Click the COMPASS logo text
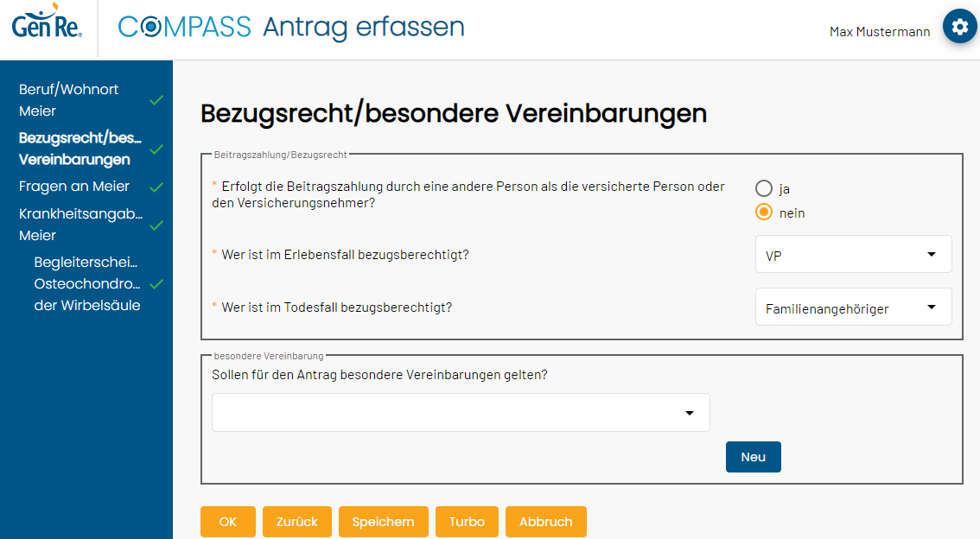Screen dimensions: 980x539 click(184, 27)
